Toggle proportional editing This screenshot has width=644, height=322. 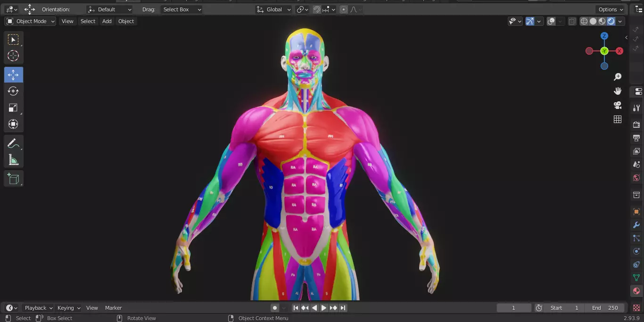[x=343, y=9]
